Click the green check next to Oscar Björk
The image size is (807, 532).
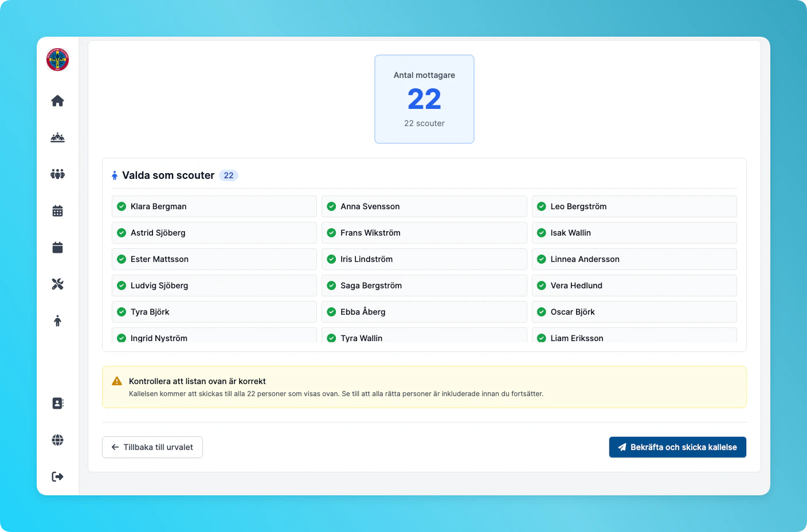(x=542, y=312)
